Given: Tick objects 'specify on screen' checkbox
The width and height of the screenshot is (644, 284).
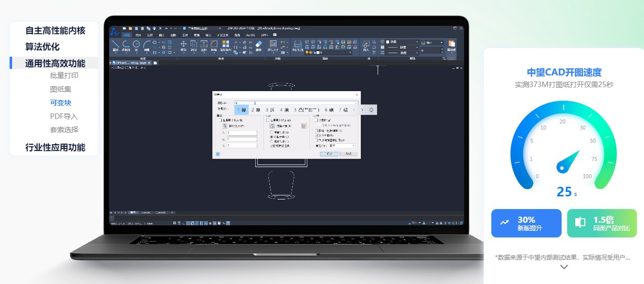Looking at the screenshot, I should point(268,120).
